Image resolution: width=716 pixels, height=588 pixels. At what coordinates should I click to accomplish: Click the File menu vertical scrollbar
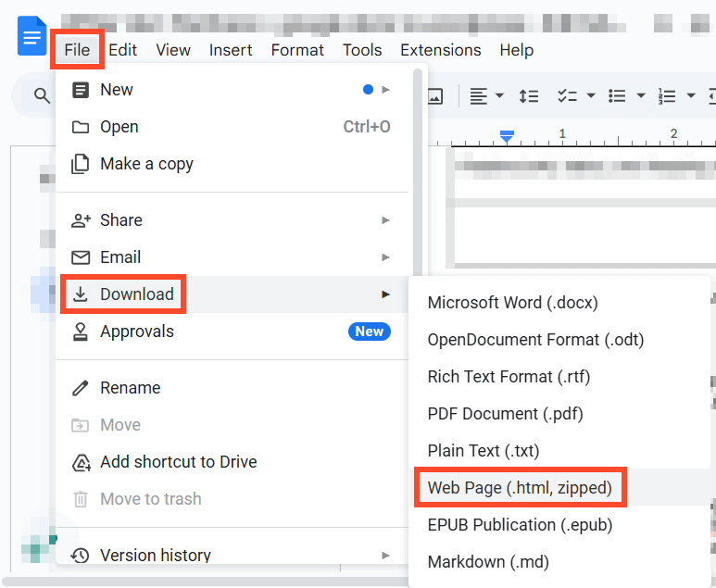click(418, 173)
